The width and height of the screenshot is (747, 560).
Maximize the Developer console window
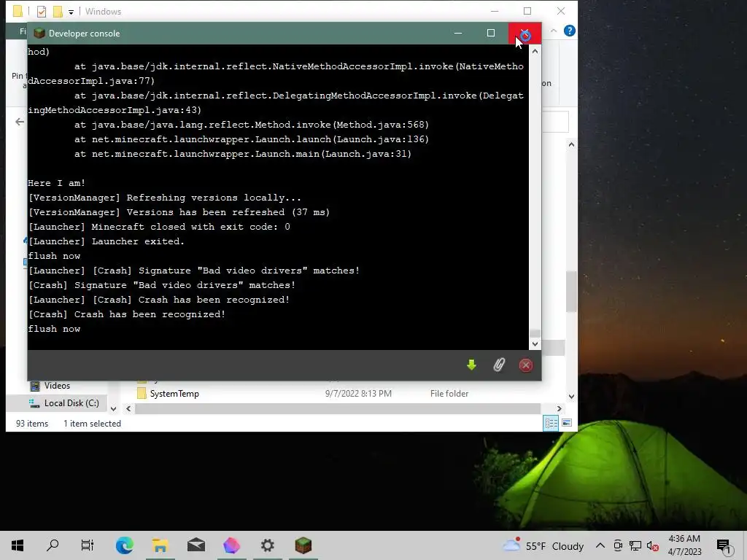pos(491,34)
